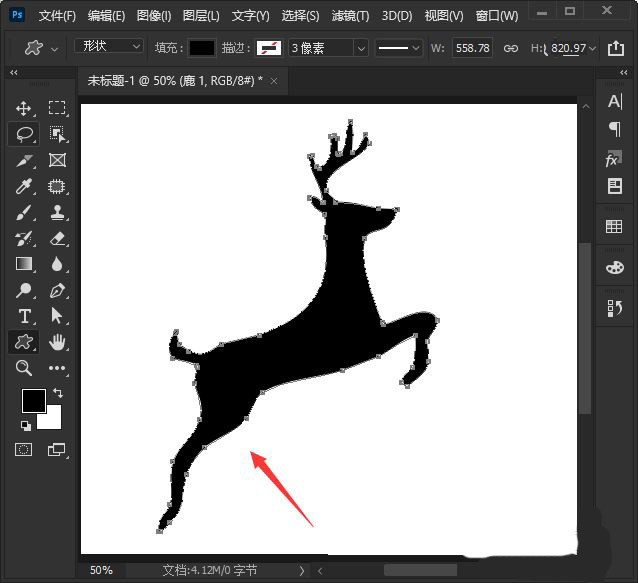Open the 选择(S) menu
This screenshot has height=583, width=638.
300,16
